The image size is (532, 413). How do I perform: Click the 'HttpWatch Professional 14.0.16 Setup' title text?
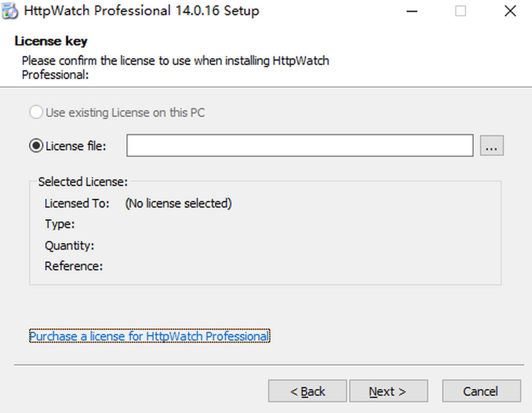coord(141,11)
